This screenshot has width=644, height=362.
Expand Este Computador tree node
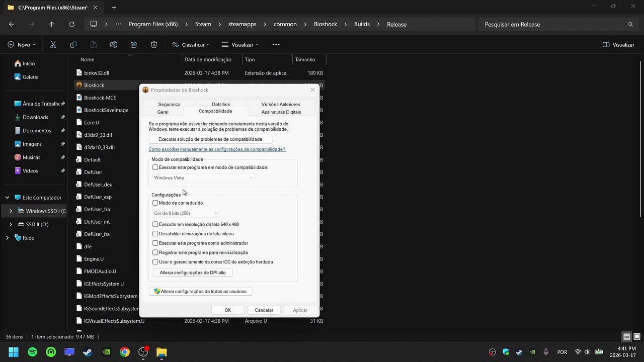[7, 198]
